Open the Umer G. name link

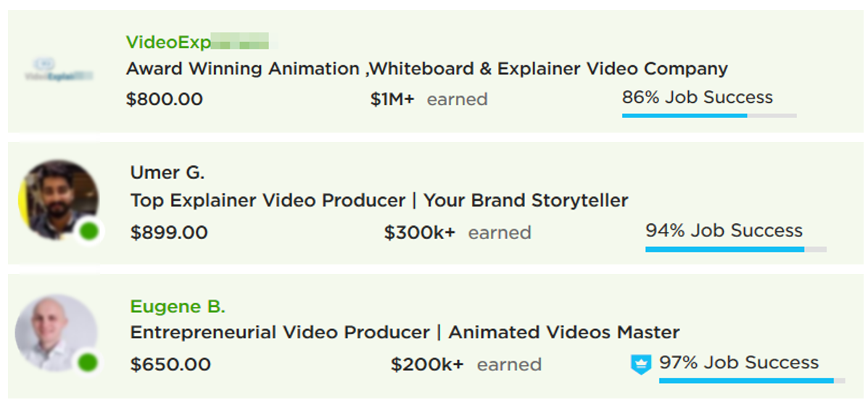[x=168, y=172]
